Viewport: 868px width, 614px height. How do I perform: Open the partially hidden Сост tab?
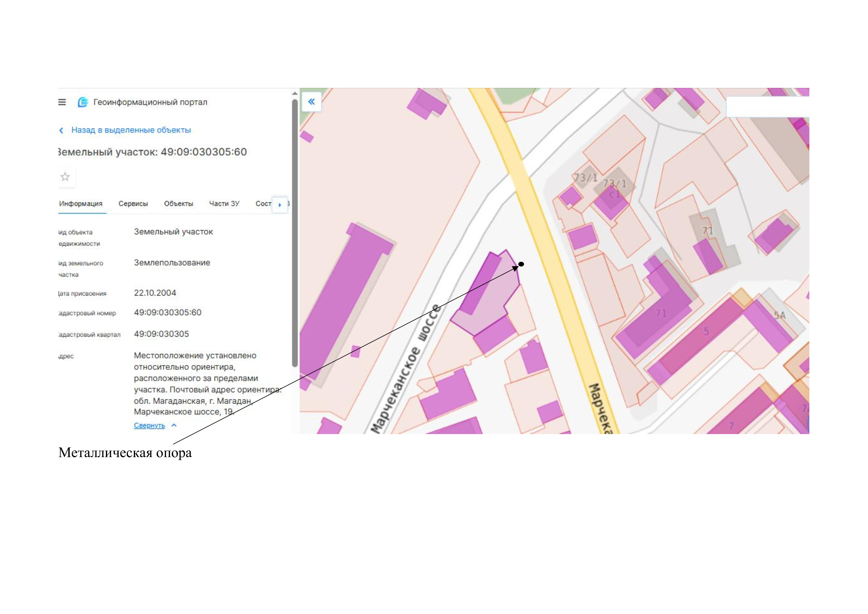point(263,204)
